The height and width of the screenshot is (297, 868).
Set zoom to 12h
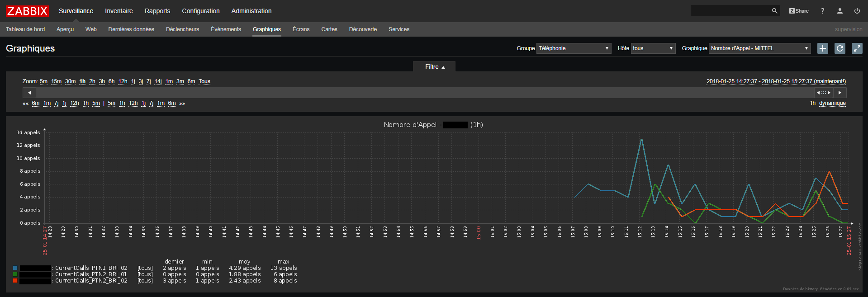click(123, 81)
